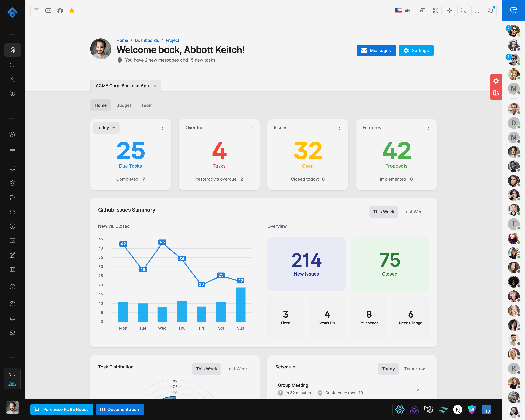
Task: Select Last Week in Github Issues Summary
Action: pos(414,212)
